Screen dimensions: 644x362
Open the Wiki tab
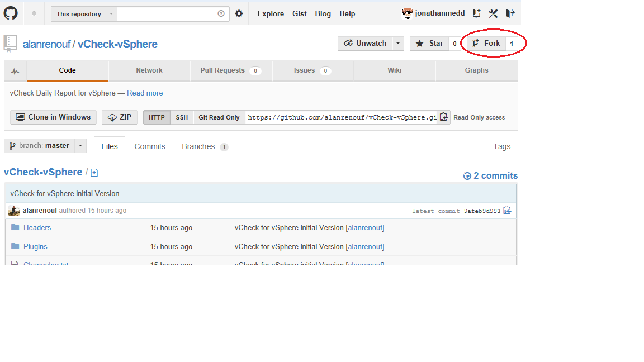point(394,70)
